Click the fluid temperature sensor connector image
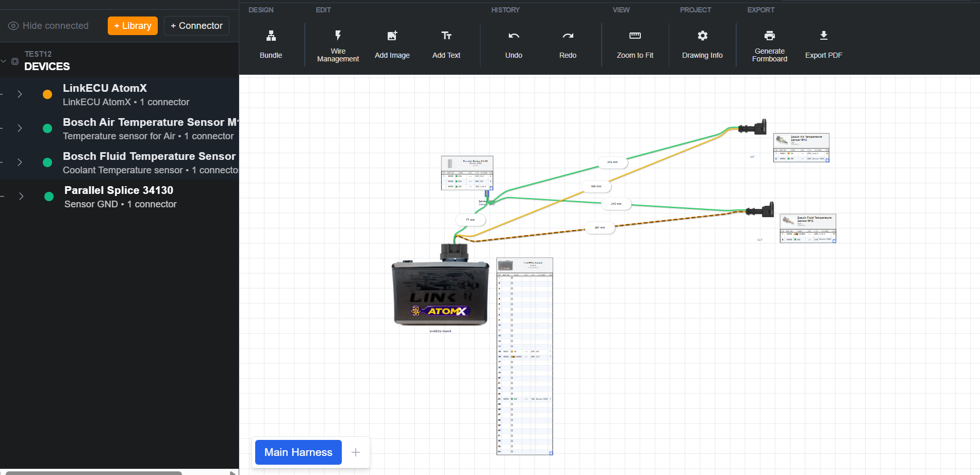The height and width of the screenshot is (475, 980). 760,210
